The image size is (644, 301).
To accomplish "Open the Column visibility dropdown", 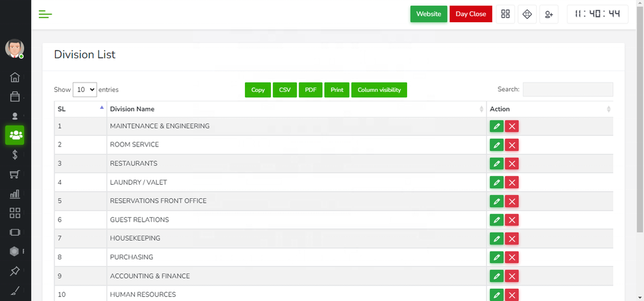I will pos(379,90).
